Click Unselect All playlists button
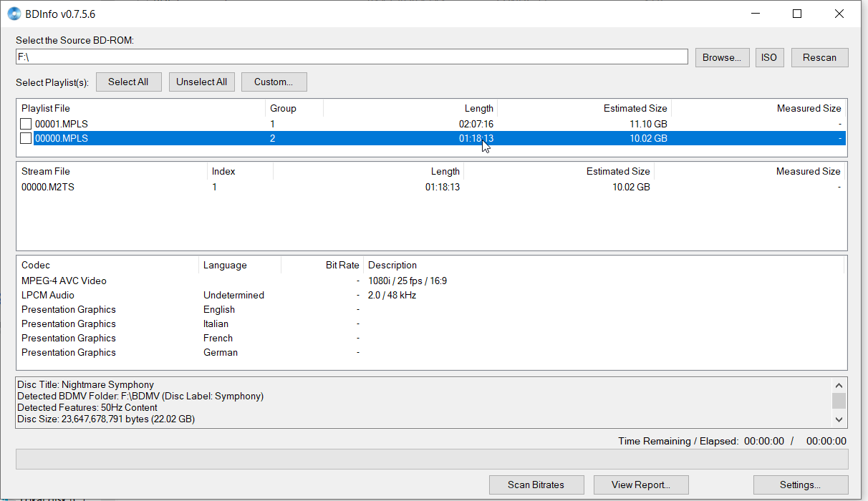The width and height of the screenshot is (868, 501). coord(201,82)
